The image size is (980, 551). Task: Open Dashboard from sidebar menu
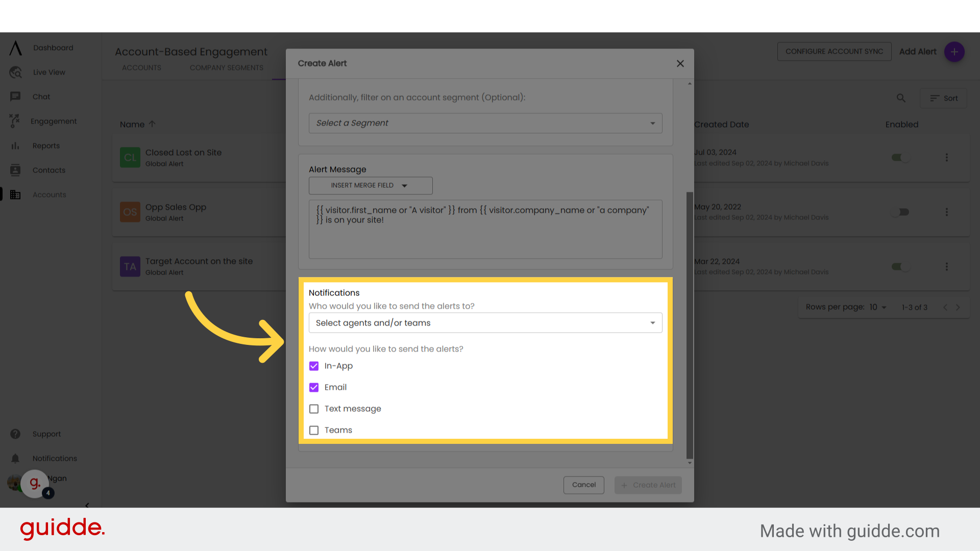53,48
